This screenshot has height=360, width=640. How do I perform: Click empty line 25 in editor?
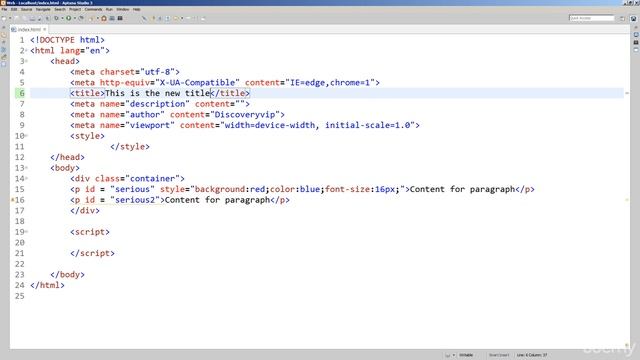pos(327,296)
